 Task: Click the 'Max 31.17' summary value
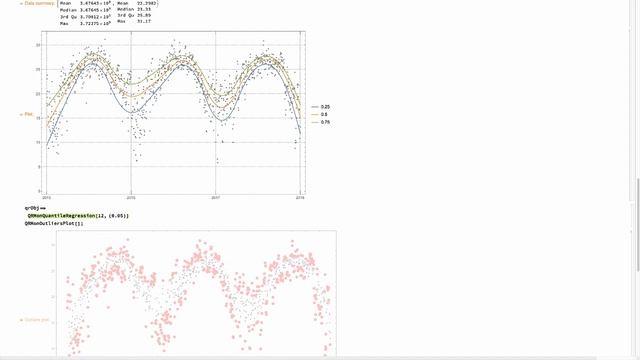coord(134,21)
